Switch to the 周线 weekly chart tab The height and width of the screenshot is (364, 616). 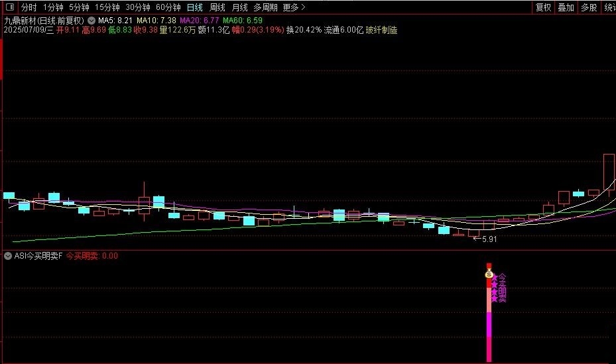[217, 7]
